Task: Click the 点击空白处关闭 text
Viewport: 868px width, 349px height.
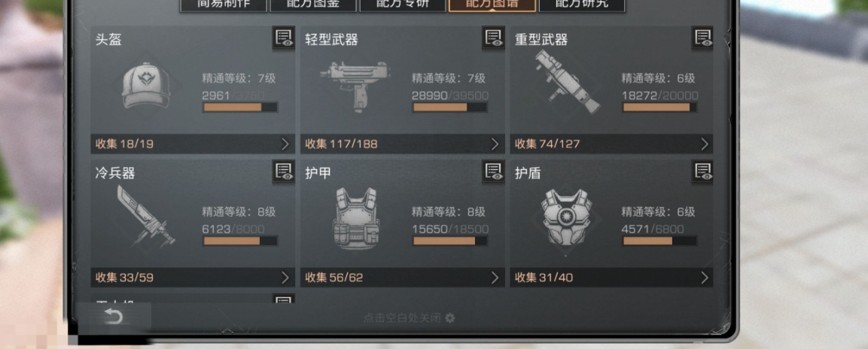Action: 403,318
